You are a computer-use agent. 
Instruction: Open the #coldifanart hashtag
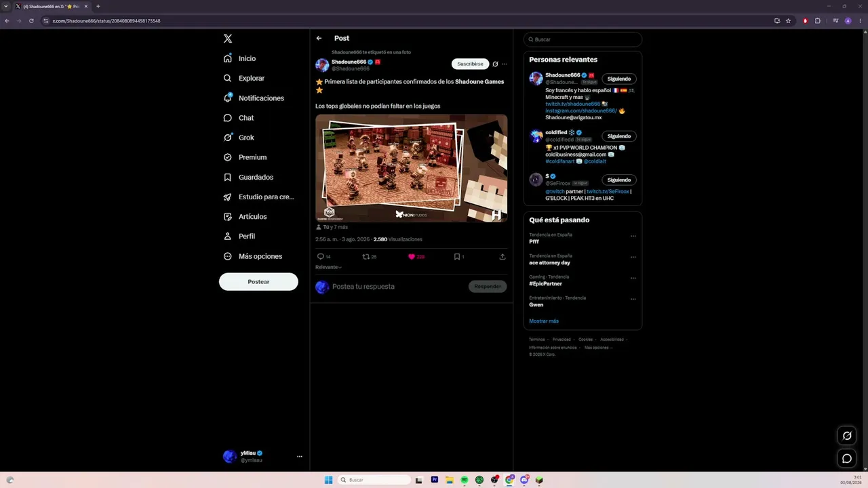[560, 161]
